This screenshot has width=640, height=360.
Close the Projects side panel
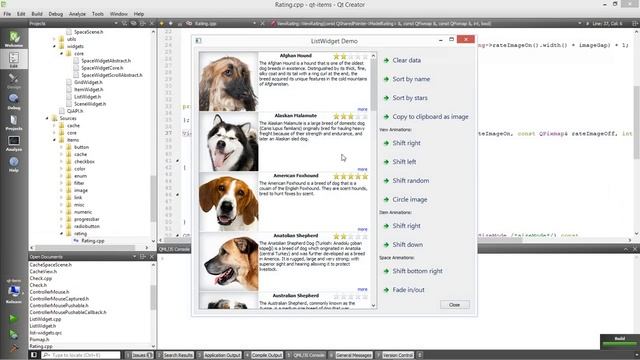(152, 24)
